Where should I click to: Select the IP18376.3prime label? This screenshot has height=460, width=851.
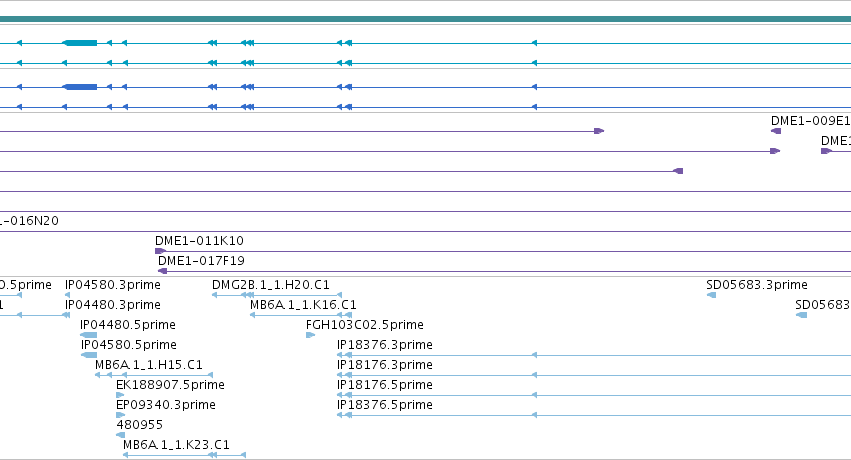tap(384, 345)
